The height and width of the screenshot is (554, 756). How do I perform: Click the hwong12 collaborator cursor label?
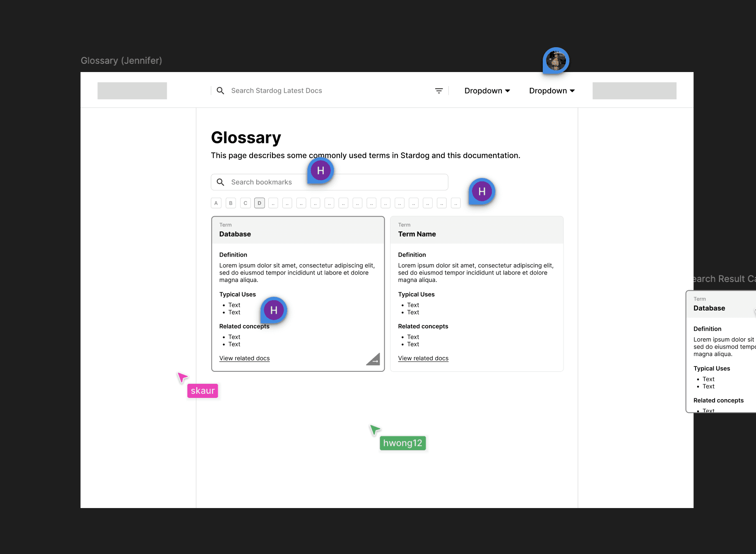click(x=403, y=443)
